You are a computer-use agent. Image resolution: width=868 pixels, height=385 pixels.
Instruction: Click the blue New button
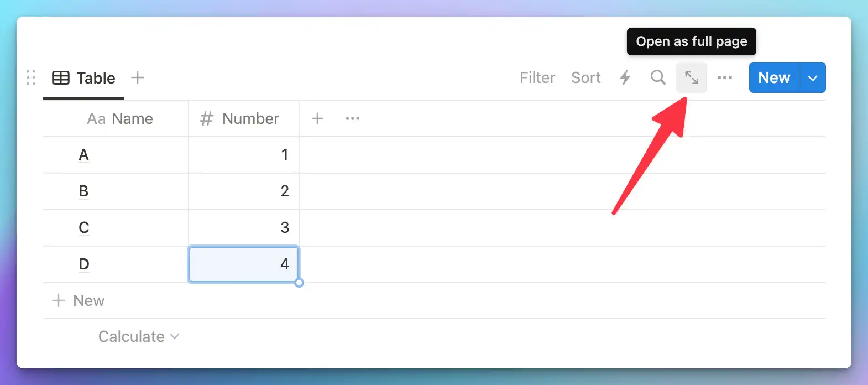click(x=774, y=77)
